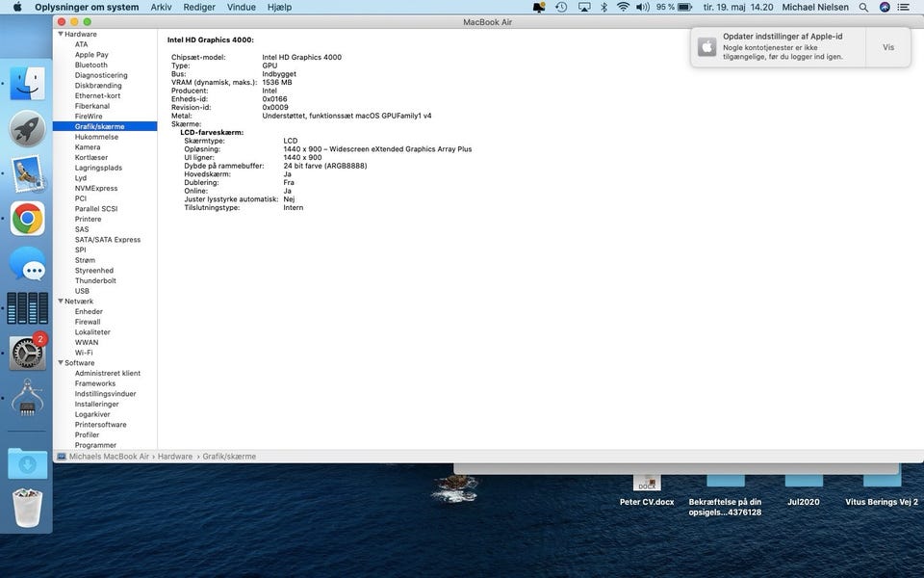This screenshot has height=578, width=924.
Task: Open the Hjælp menu
Action: [x=279, y=7]
